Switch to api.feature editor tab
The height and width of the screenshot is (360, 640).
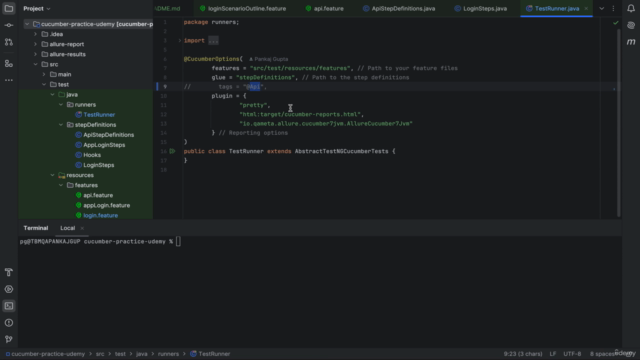coord(324,9)
